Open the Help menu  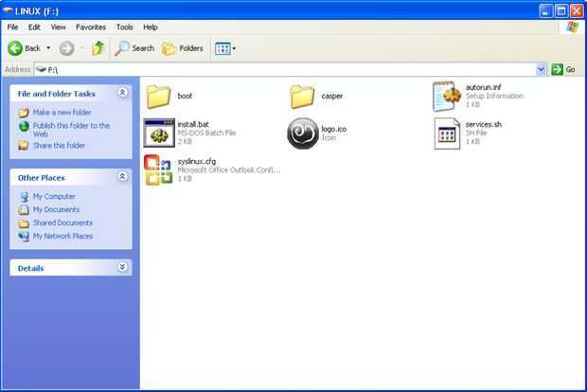tap(151, 27)
